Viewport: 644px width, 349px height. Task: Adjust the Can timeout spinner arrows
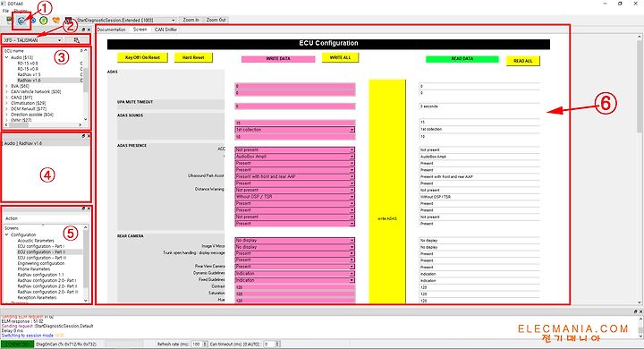(277, 344)
